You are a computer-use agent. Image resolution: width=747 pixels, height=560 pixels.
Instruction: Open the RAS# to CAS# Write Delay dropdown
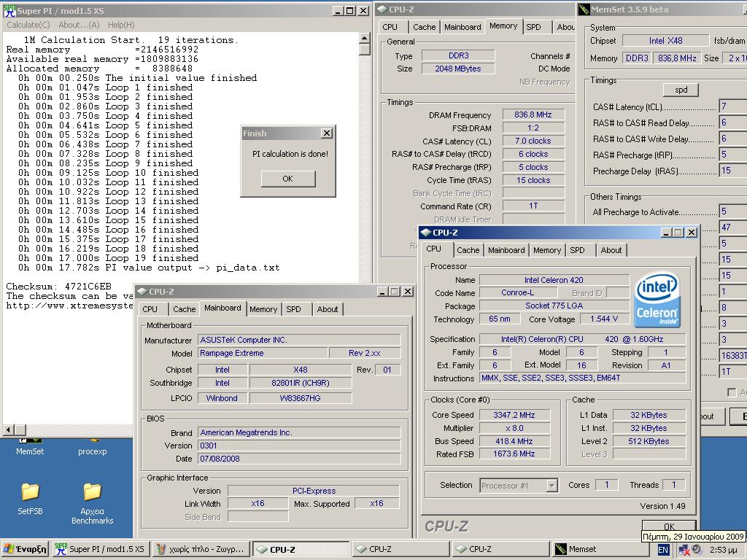point(732,138)
